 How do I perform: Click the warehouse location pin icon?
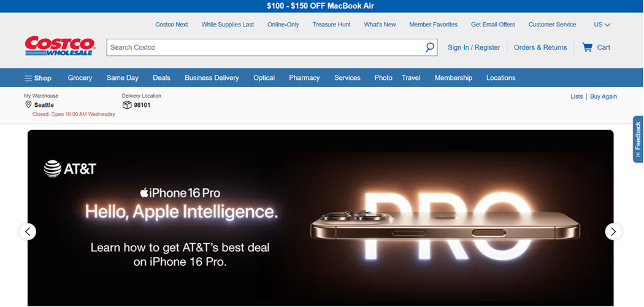[28, 105]
